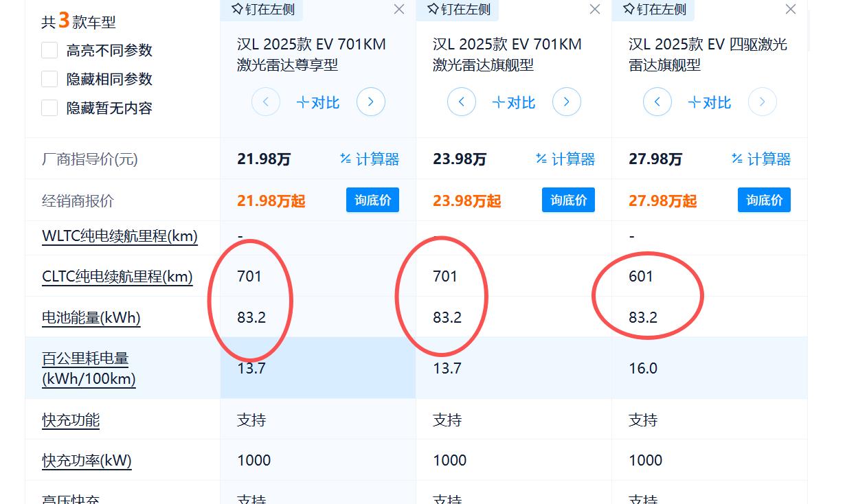This screenshot has height=504, width=845.
Task: Select the 汉L 2025款 EV 四驱激光雷达旗舰型 title
Action: (708, 54)
